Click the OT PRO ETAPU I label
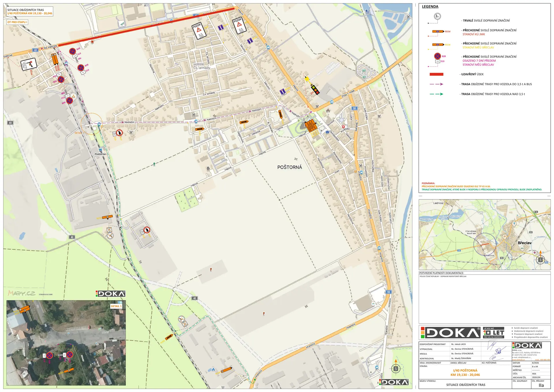 [17, 22]
